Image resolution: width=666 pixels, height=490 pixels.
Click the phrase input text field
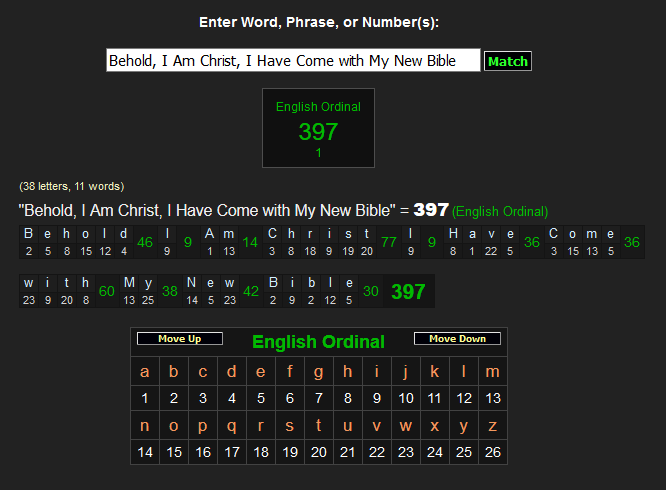(293, 61)
